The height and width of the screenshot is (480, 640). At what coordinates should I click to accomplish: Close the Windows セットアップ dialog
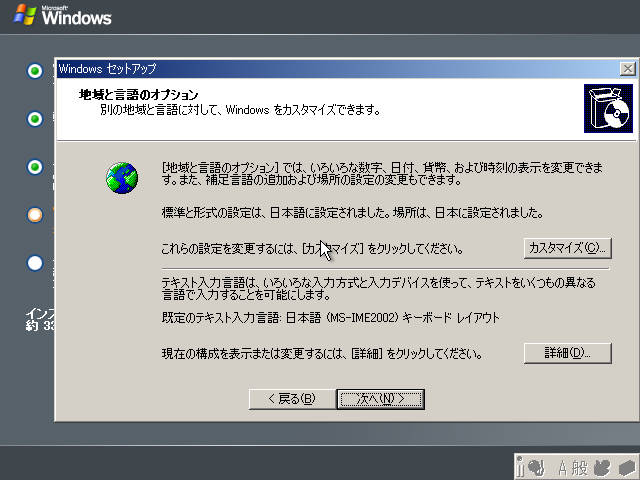pyautogui.click(x=627, y=69)
